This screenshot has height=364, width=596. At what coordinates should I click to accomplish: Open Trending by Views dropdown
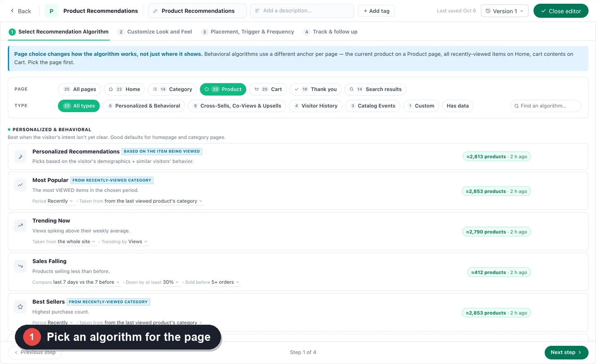(x=138, y=242)
